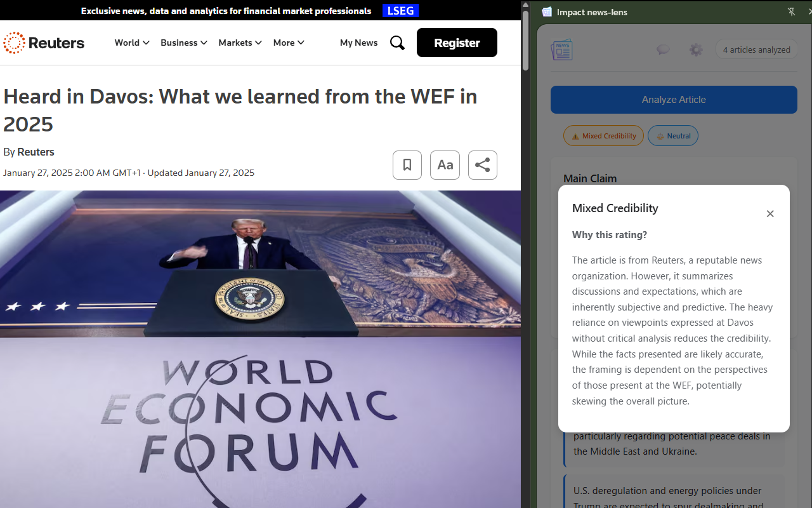Open the Reuters search icon
Image resolution: width=812 pixels, height=508 pixels.
pos(397,43)
